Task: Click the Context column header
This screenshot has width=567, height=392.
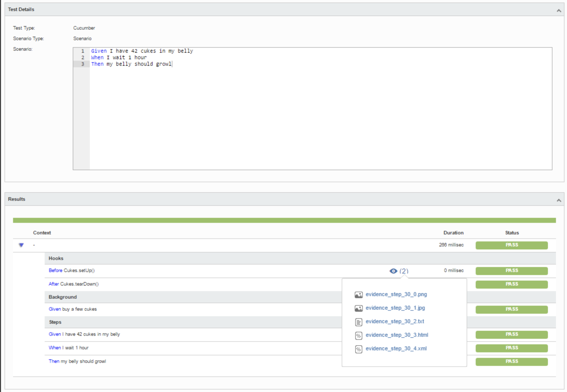Action: (42, 233)
